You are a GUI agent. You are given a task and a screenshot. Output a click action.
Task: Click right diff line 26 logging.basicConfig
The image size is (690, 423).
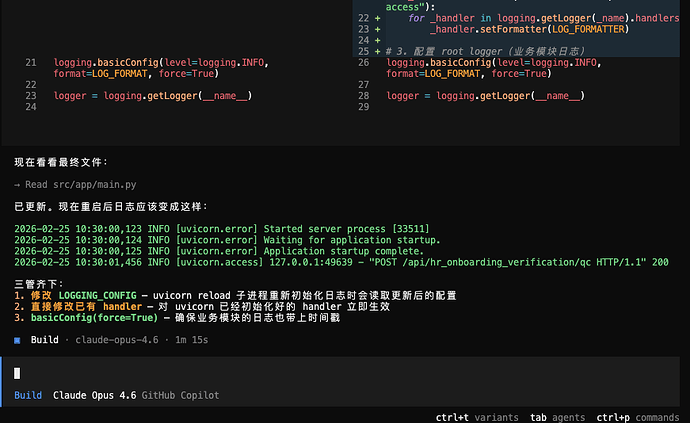[x=494, y=68]
